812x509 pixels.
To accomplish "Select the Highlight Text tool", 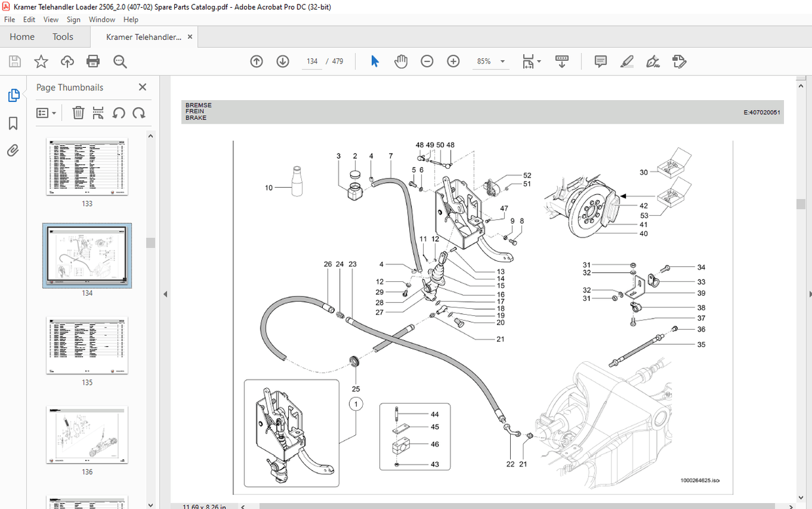I will pyautogui.click(x=627, y=61).
